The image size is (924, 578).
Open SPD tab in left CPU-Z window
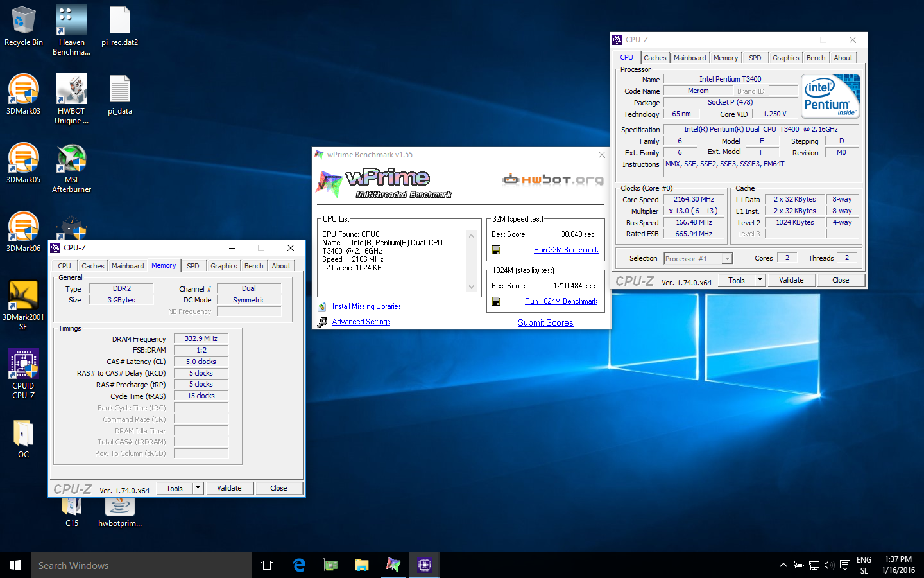click(193, 266)
